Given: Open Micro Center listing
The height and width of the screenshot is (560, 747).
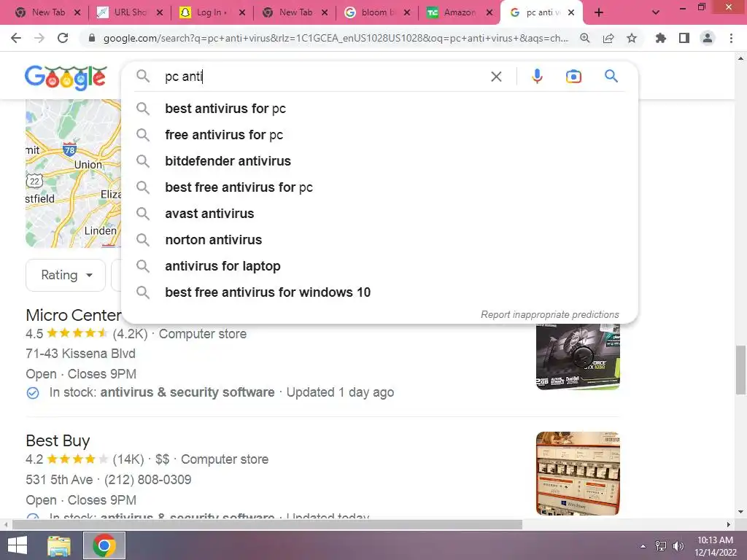Looking at the screenshot, I should coord(74,315).
